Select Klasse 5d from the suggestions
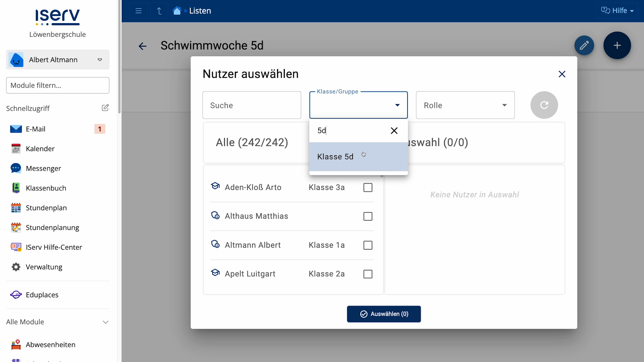The width and height of the screenshot is (644, 362). [335, 156]
